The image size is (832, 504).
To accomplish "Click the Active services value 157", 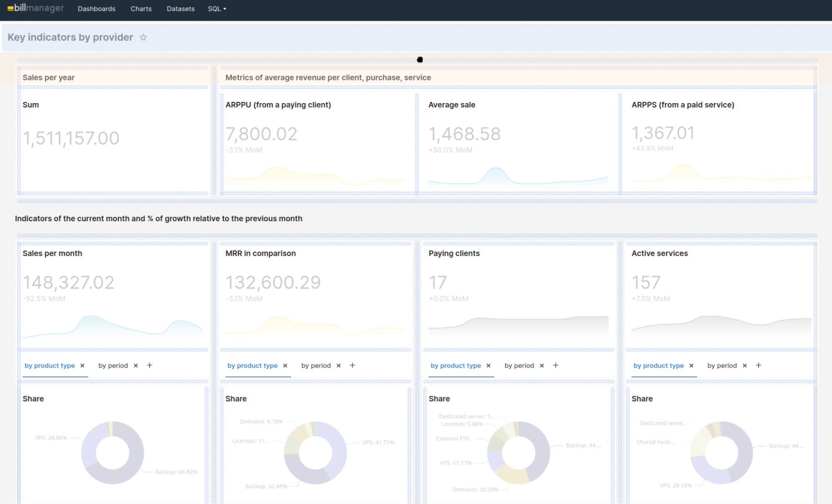I will coord(646,283).
